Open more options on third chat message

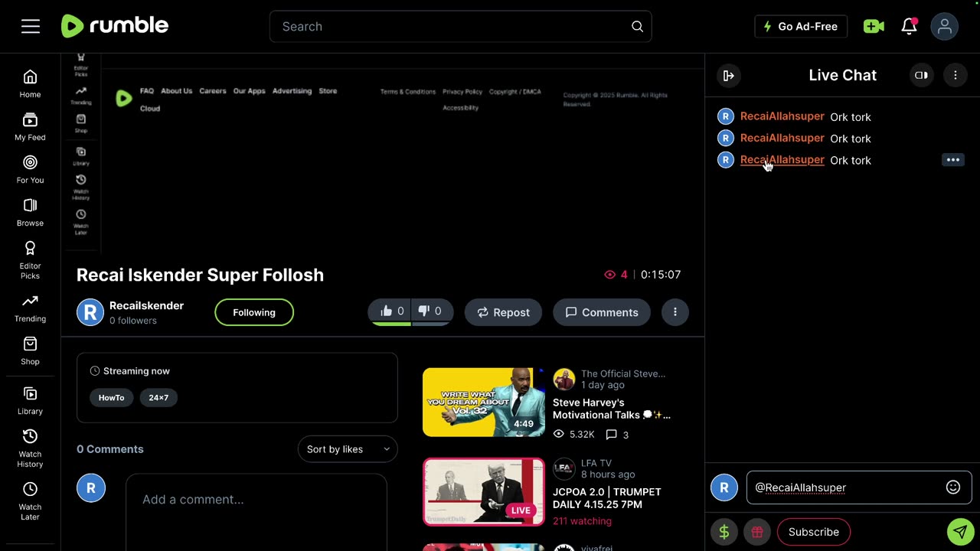(953, 160)
